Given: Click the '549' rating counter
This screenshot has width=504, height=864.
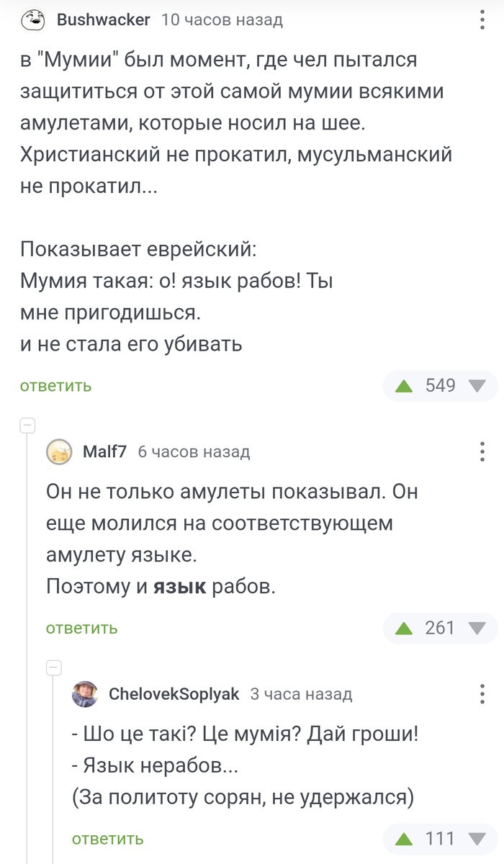Looking at the screenshot, I should [439, 386].
